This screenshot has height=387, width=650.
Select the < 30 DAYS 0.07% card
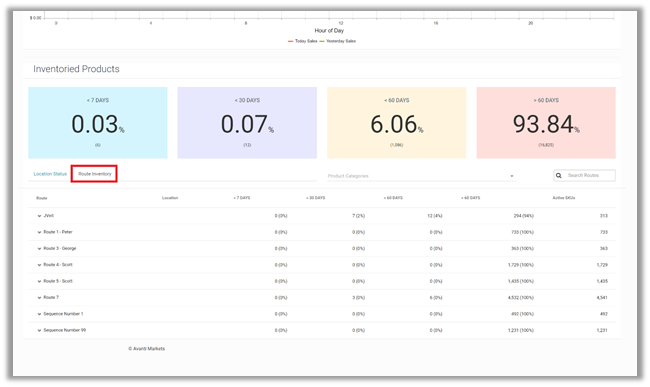247,123
